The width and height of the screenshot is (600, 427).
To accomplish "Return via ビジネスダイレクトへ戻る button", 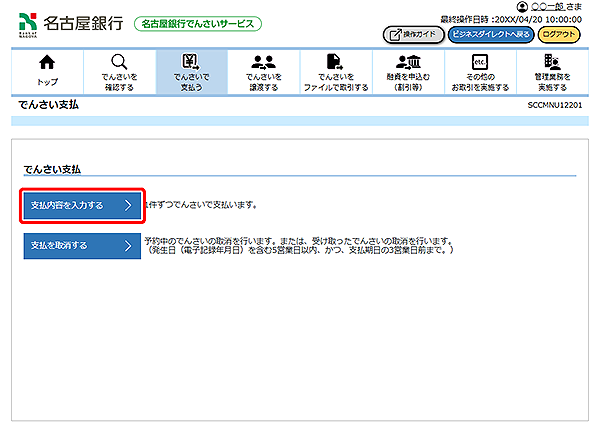I will (x=490, y=35).
